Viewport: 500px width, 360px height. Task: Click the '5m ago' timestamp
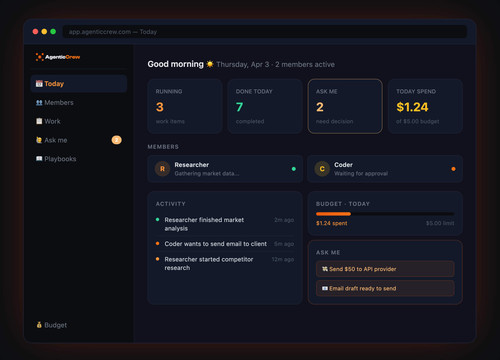tap(284, 244)
